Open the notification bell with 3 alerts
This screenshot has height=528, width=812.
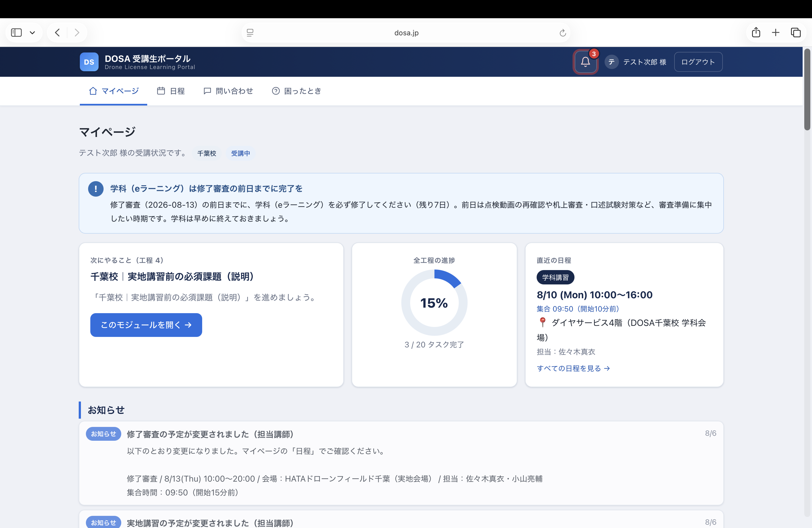(x=585, y=62)
